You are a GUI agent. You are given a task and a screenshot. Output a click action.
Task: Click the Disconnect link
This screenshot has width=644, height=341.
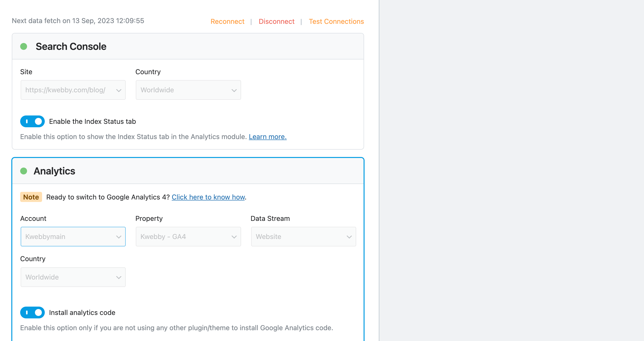click(276, 21)
